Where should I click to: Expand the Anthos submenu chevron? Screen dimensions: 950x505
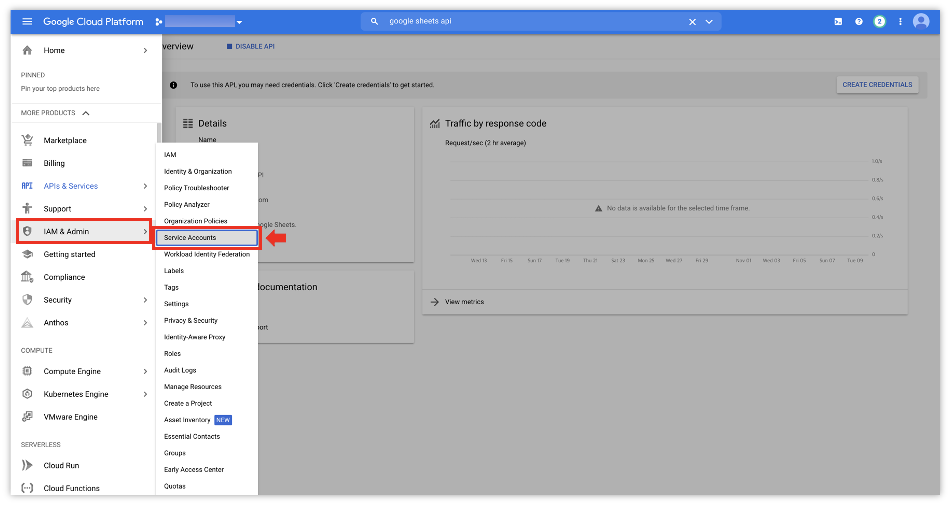[145, 323]
